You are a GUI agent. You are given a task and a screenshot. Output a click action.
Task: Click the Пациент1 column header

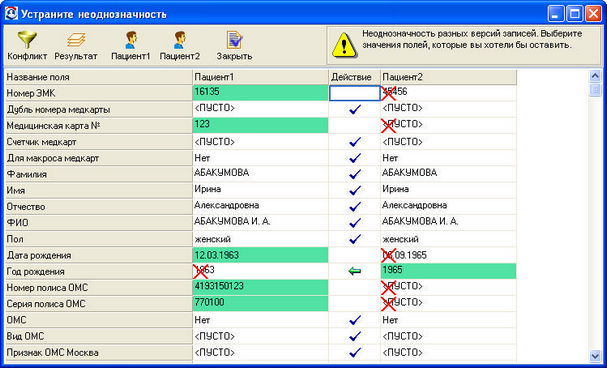click(x=261, y=77)
